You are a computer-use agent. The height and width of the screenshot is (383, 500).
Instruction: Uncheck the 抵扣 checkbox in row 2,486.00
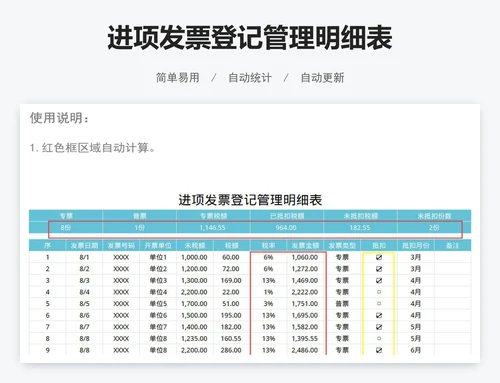(x=379, y=350)
